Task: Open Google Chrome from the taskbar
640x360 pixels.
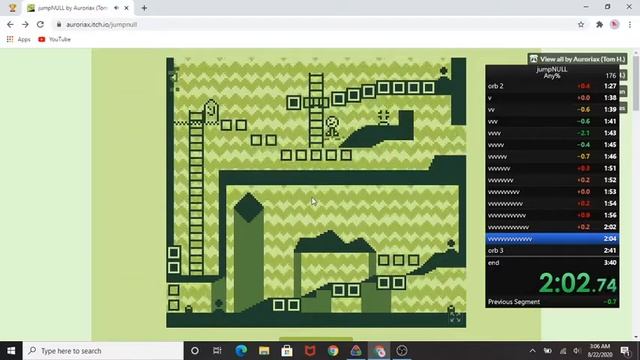Action: (333, 351)
